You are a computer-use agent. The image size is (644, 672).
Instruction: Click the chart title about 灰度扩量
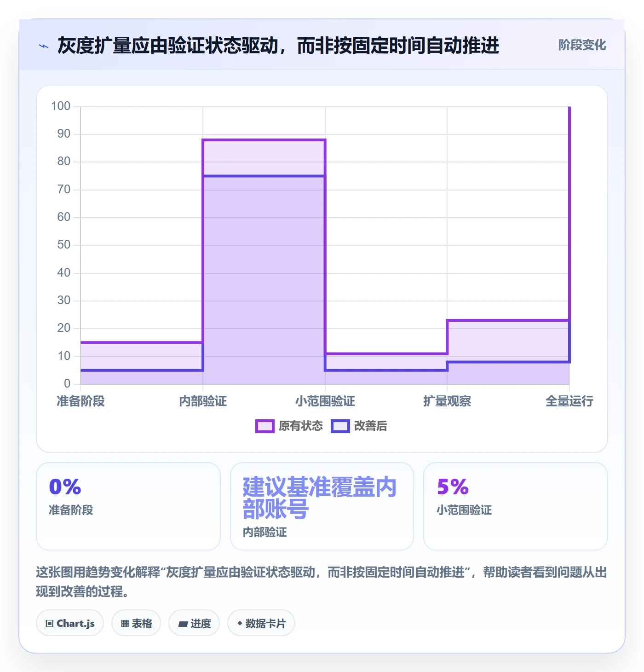point(278,46)
